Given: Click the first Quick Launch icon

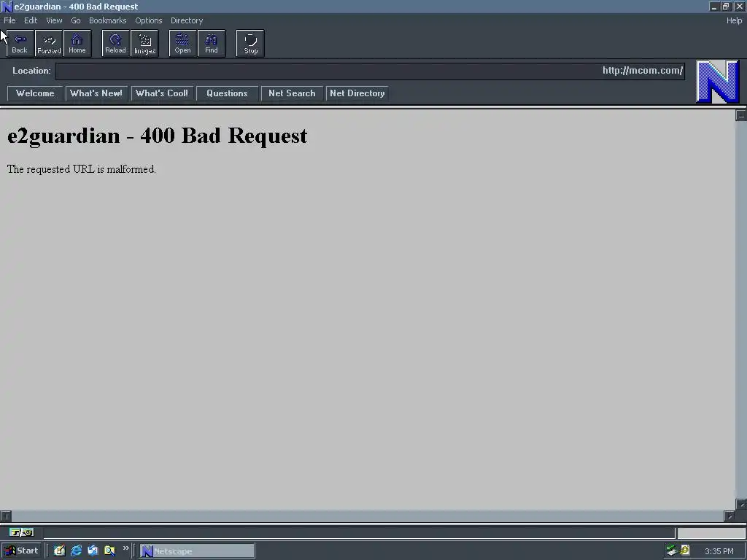Looking at the screenshot, I should coord(60,551).
